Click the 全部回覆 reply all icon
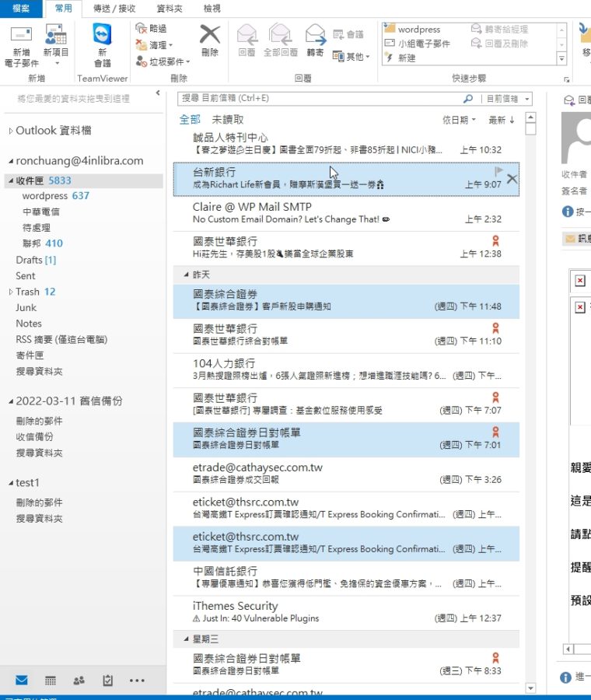 [x=280, y=40]
